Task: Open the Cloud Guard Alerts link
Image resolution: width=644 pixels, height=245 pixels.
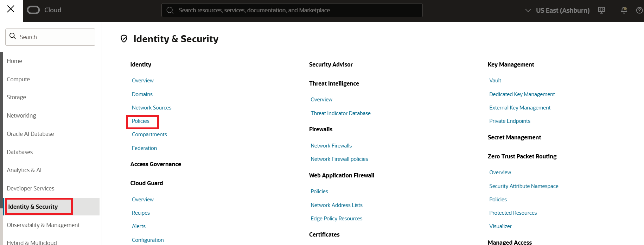Action: pyautogui.click(x=139, y=226)
